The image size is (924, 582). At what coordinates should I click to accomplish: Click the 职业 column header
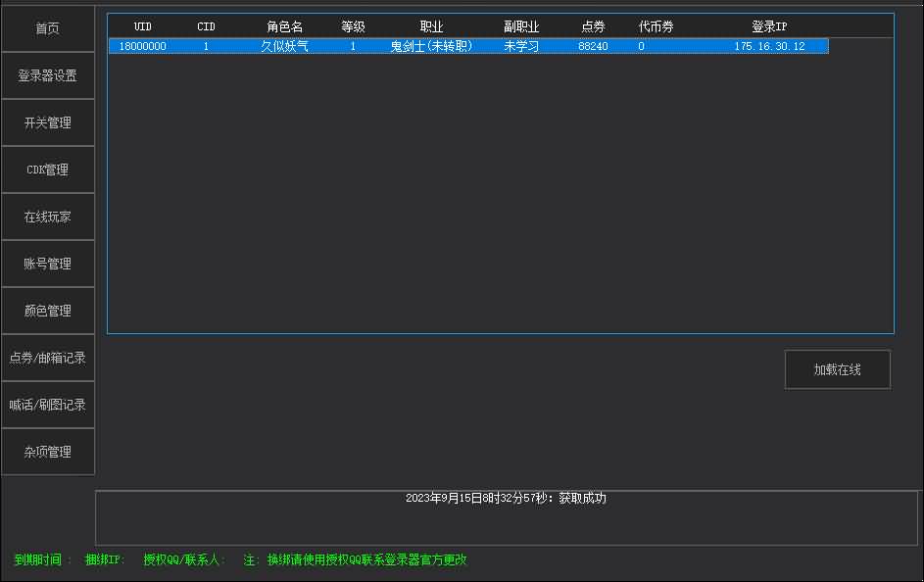(431, 26)
